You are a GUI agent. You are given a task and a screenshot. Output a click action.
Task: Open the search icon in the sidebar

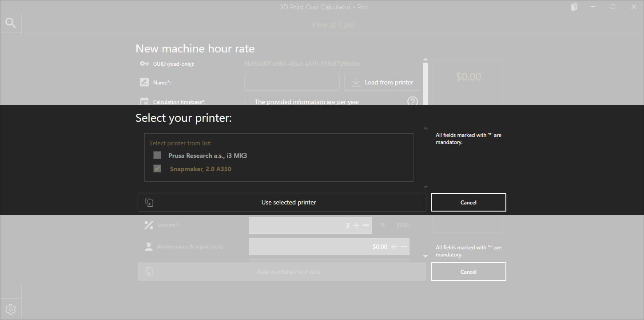pos(11,23)
